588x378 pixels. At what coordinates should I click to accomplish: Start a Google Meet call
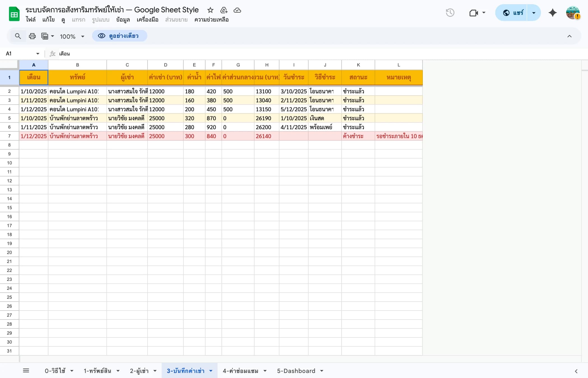pos(473,13)
